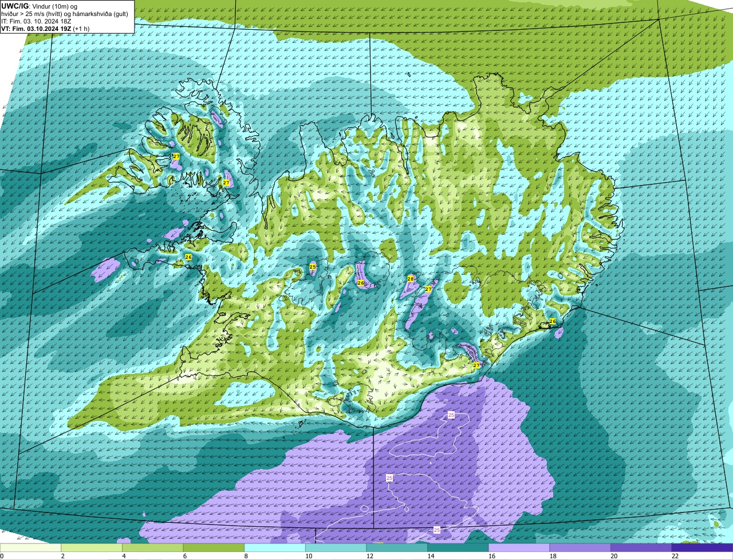Click scale tick label 14
The height and width of the screenshot is (560, 733).
(431, 556)
